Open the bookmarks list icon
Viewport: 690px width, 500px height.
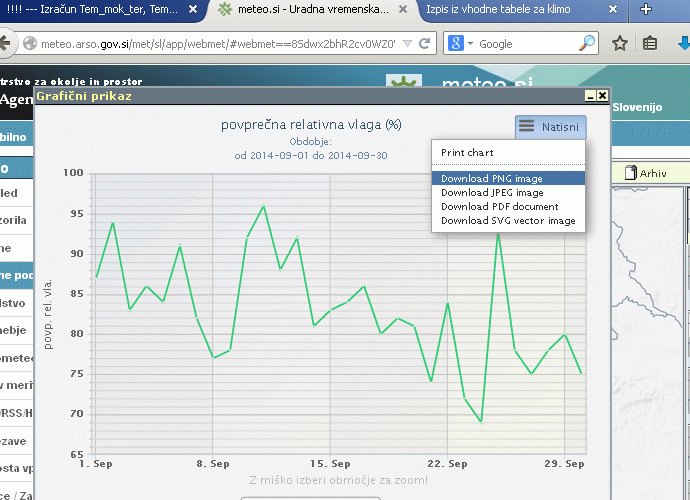point(650,44)
